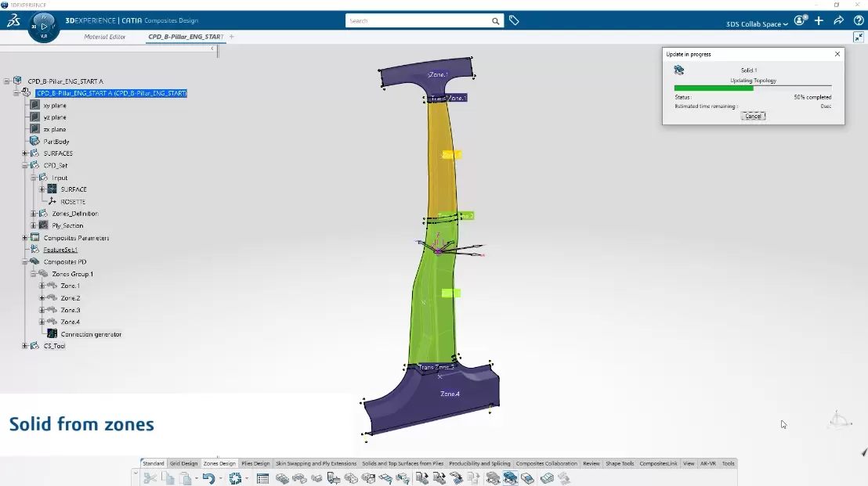This screenshot has height=486, width=868.
Task: Open the user profile icon
Action: [x=800, y=21]
